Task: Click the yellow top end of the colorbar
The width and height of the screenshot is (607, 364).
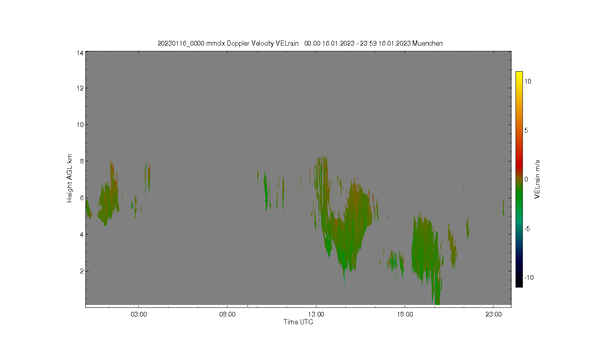Action: (x=519, y=75)
